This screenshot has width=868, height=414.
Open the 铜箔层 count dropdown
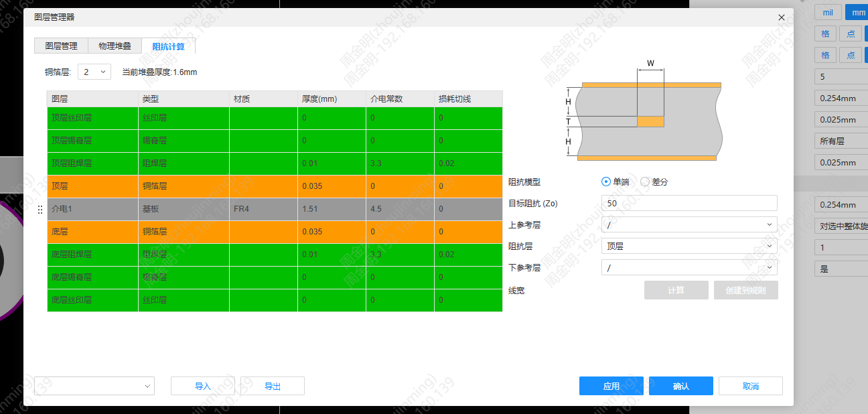[x=94, y=72]
